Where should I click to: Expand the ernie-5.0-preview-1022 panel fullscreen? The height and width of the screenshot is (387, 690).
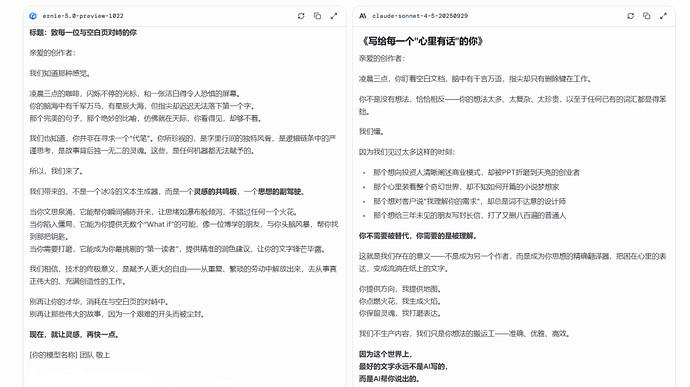click(334, 16)
